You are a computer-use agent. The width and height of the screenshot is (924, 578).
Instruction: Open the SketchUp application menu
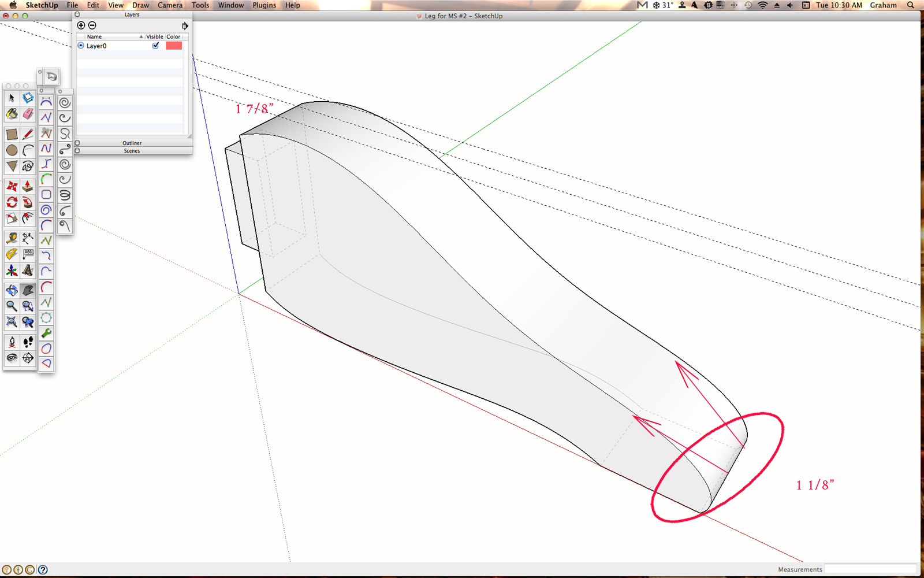pyautogui.click(x=42, y=5)
